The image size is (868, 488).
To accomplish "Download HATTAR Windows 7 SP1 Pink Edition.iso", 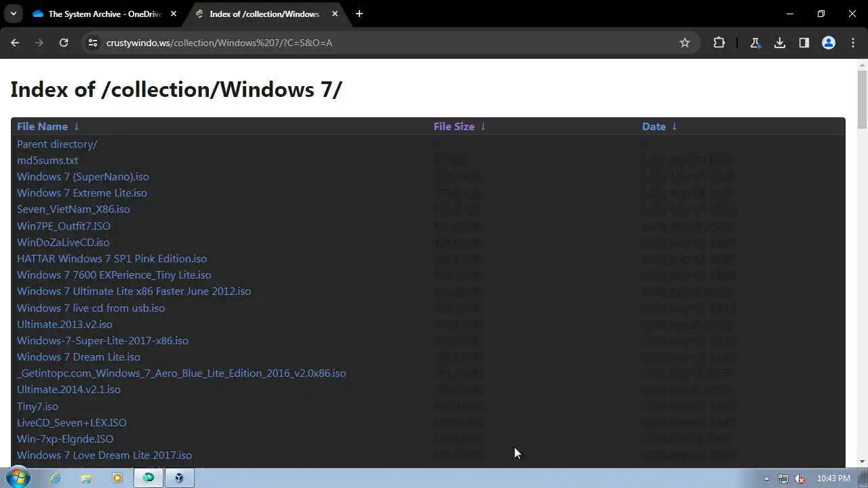I will point(112,258).
